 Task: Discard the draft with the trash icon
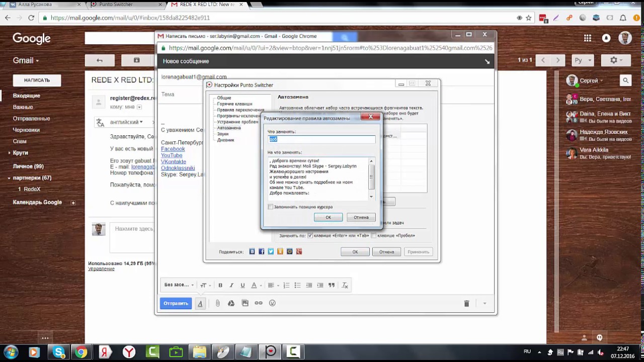click(466, 303)
